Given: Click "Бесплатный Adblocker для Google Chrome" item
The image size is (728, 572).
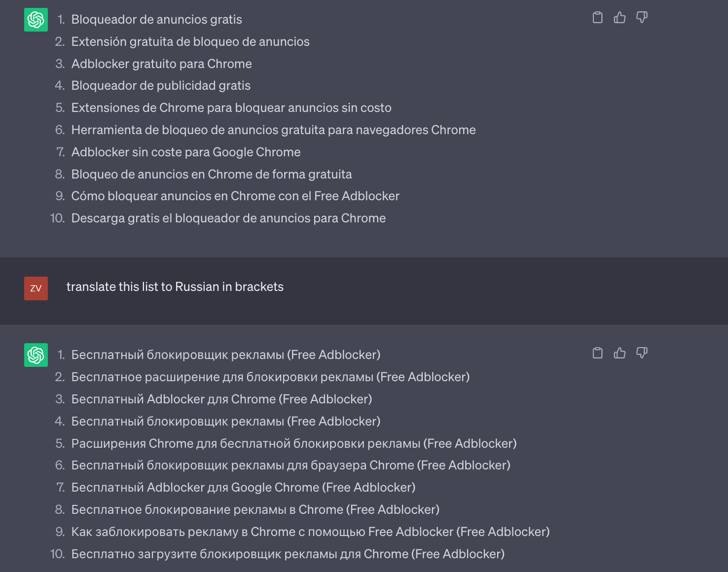Looking at the screenshot, I should (243, 488).
